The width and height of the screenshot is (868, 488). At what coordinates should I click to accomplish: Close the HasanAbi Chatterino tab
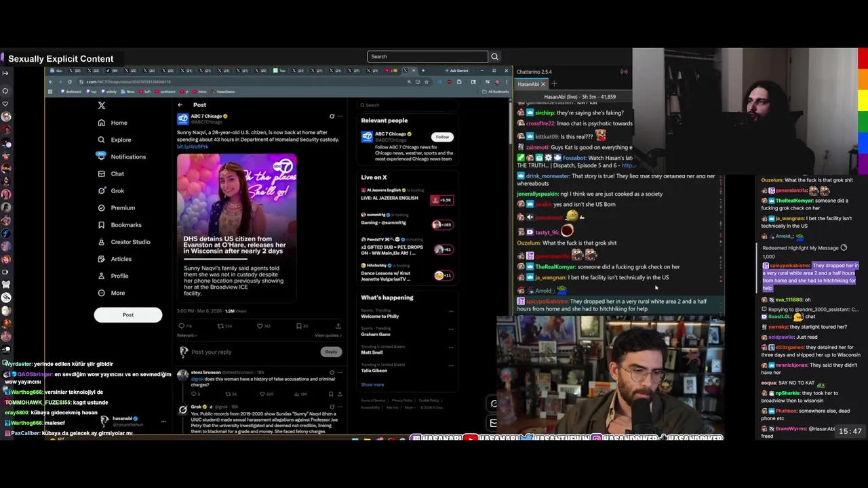(x=542, y=84)
